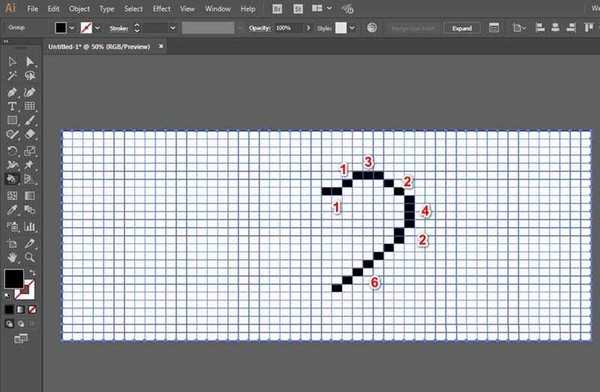
Task: Select the Hand tool
Action: coord(12,257)
